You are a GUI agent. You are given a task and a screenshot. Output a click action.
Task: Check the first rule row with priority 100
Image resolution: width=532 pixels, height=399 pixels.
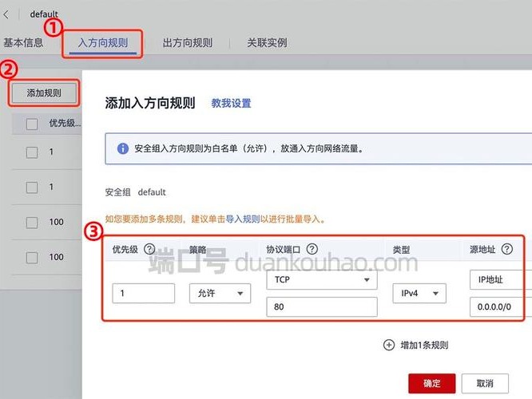(32, 223)
